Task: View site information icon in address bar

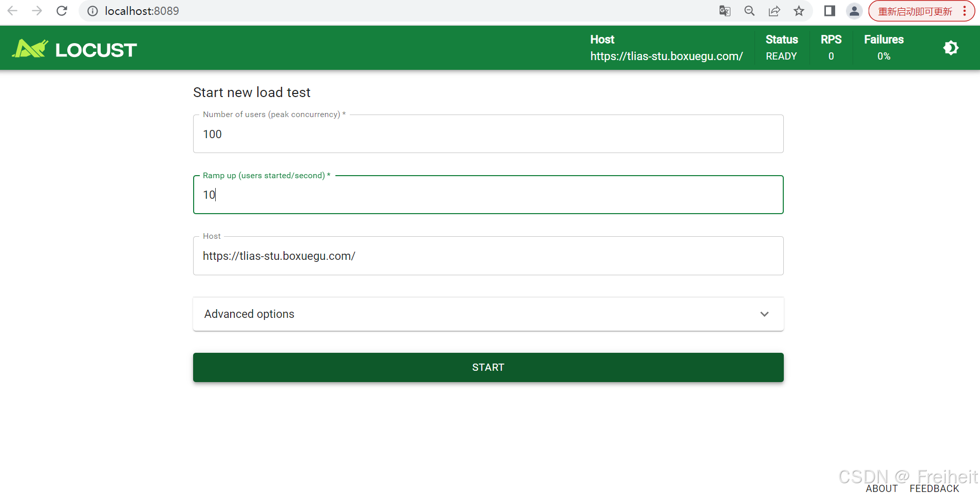Action: click(x=92, y=11)
